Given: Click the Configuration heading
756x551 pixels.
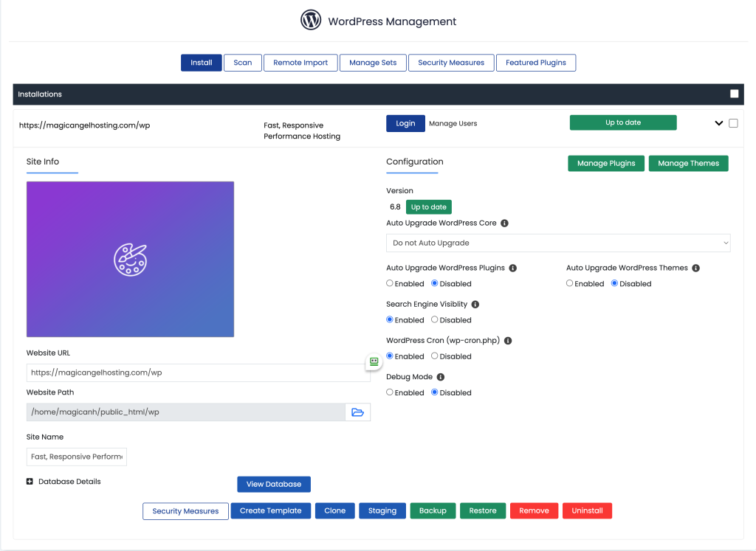Looking at the screenshot, I should [415, 162].
